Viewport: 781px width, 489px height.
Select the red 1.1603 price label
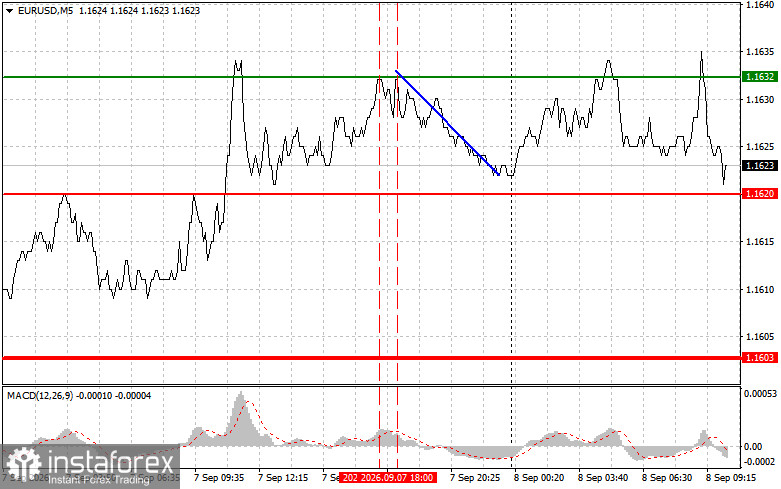[x=760, y=358]
